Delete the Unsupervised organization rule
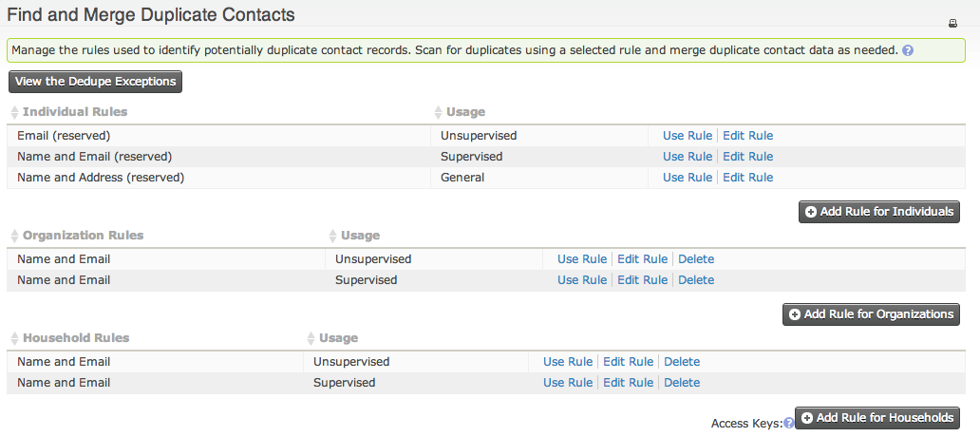This screenshot has width=980, height=437. tap(696, 259)
